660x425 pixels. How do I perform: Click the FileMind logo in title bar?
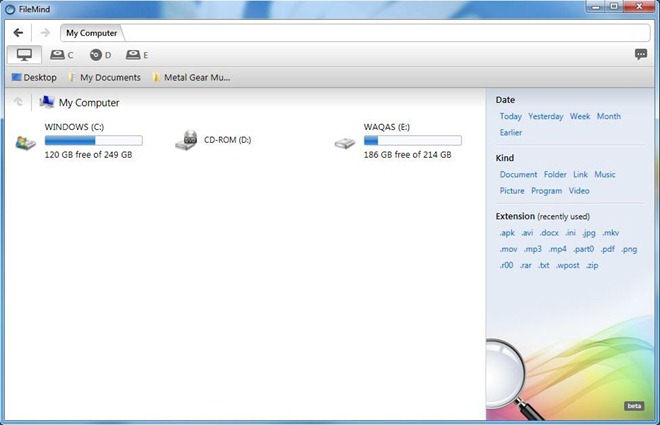pyautogui.click(x=9, y=9)
